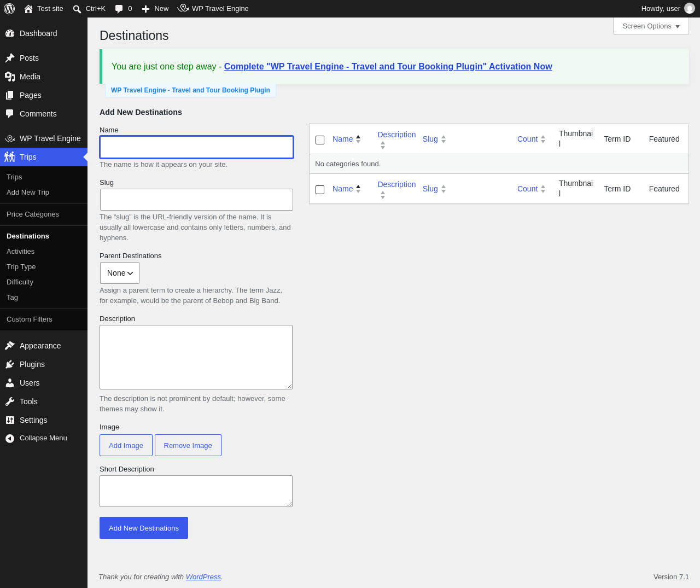The image size is (700, 588).
Task: Open the Parent Destinations dropdown
Action: coord(120,273)
